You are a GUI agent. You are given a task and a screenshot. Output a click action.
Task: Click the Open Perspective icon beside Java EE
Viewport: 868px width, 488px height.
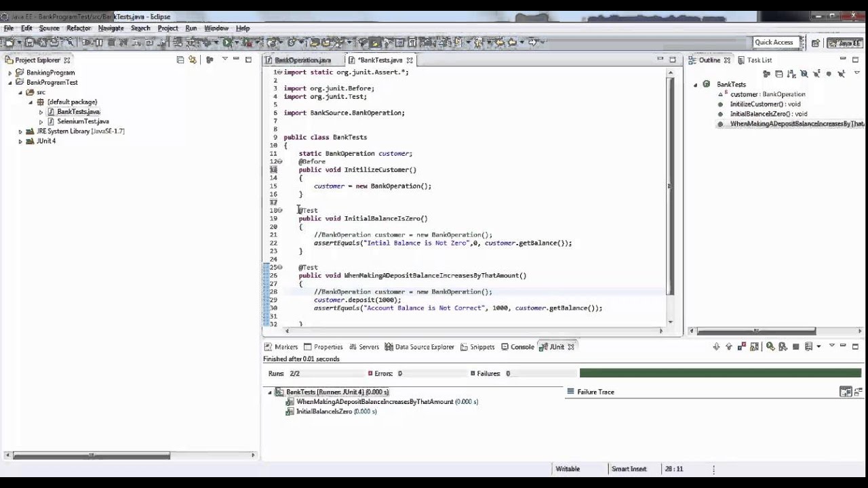pyautogui.click(x=816, y=42)
